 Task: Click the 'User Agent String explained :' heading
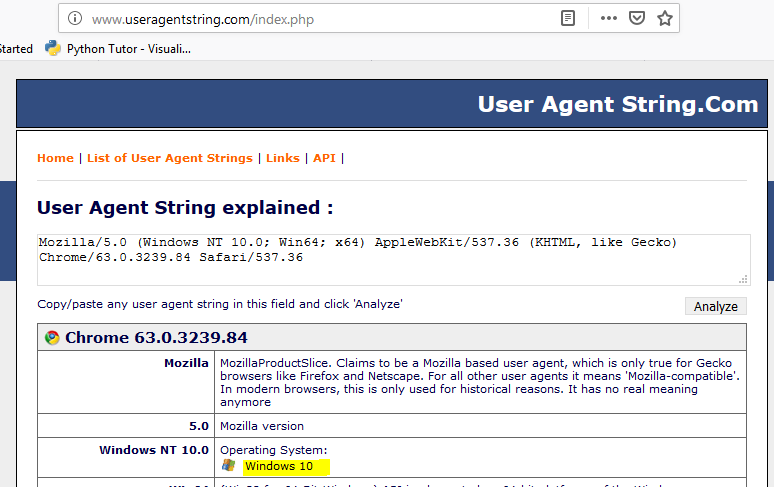(185, 208)
